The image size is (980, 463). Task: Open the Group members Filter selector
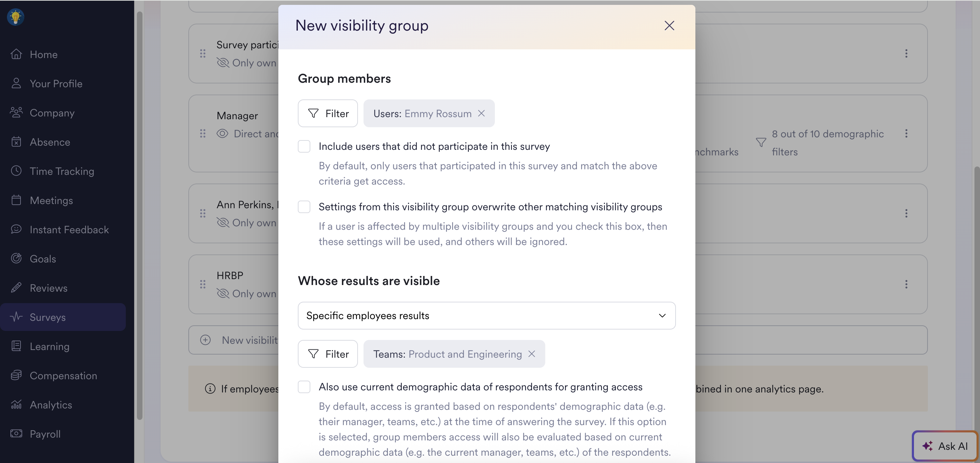coord(328,113)
